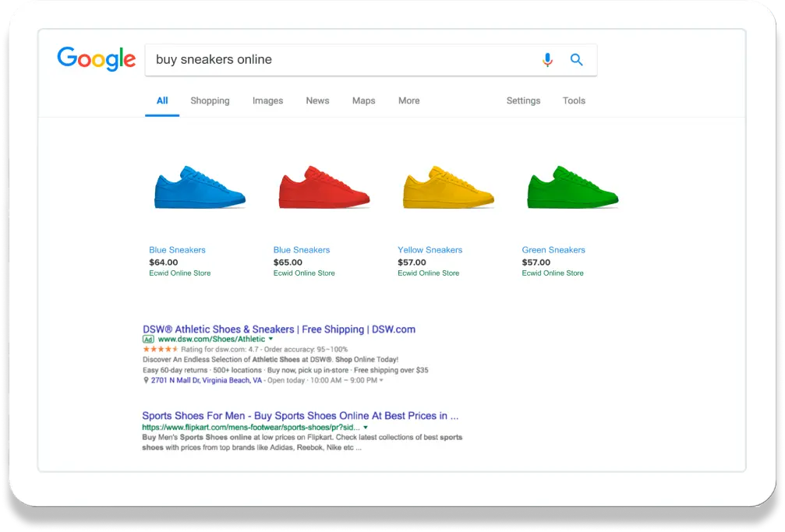Open the DSW Athletic Shoes & Sneakers ad headline
This screenshot has width=785, height=532.
coord(279,329)
